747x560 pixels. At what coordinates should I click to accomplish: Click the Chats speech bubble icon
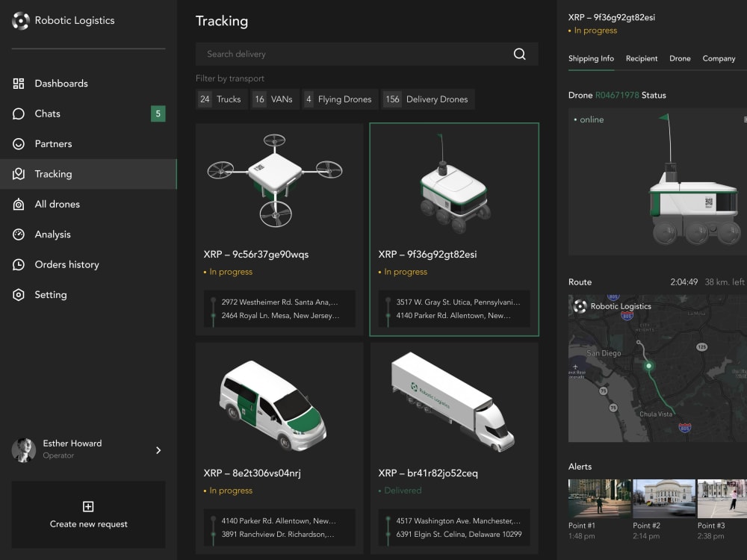tap(19, 113)
